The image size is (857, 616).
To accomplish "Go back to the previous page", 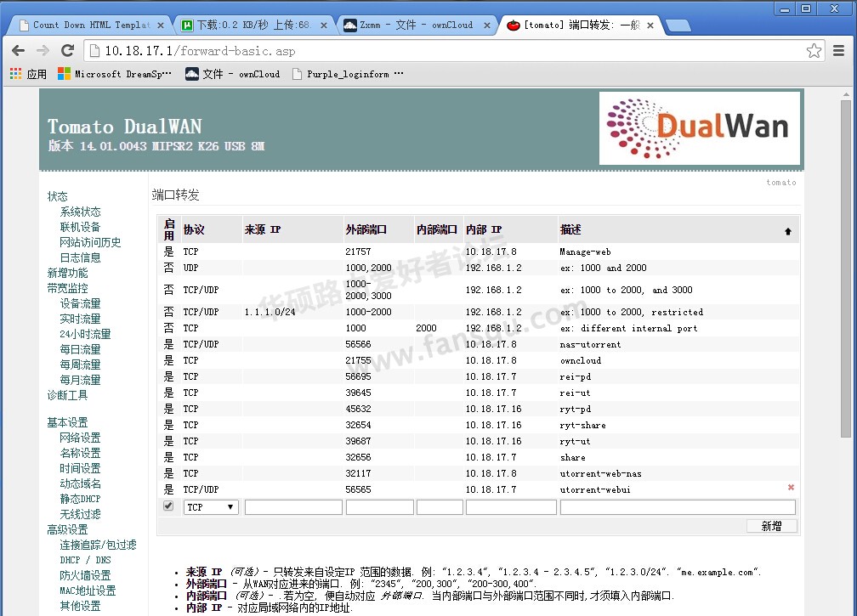I will coord(18,51).
